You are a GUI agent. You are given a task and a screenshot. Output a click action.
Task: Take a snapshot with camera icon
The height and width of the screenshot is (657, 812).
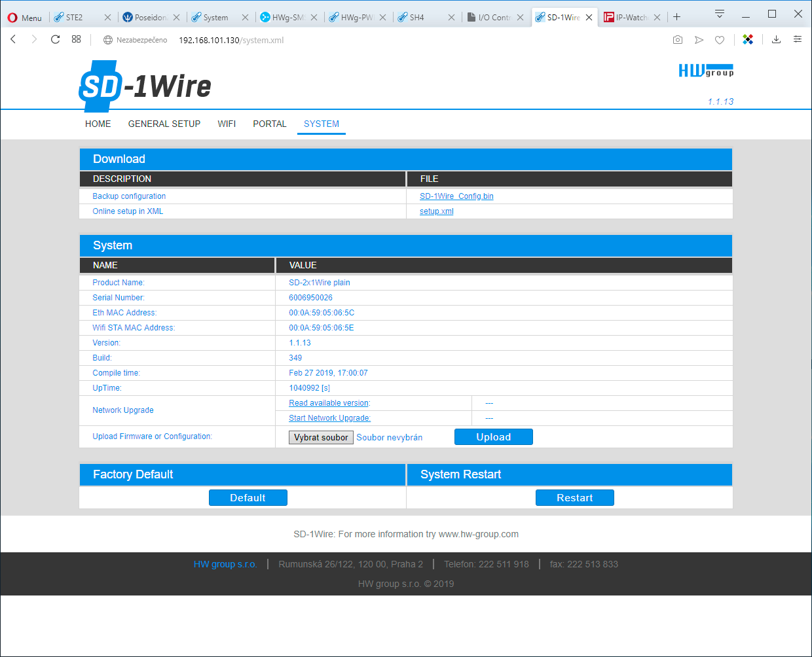678,40
